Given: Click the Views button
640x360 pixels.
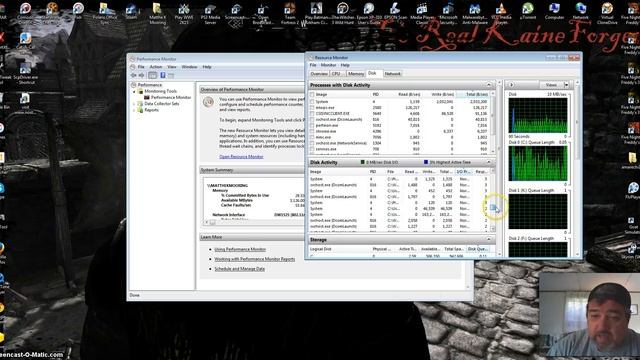Looking at the screenshot, I should (x=551, y=85).
